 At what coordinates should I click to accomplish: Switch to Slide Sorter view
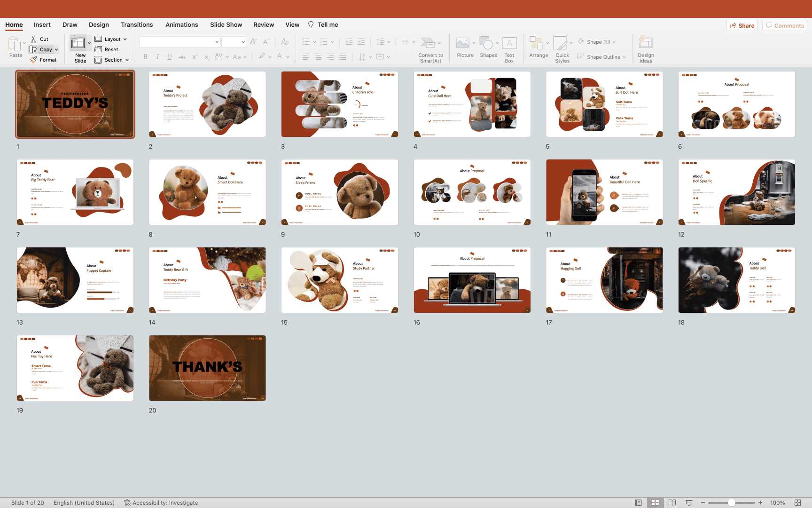pyautogui.click(x=655, y=503)
